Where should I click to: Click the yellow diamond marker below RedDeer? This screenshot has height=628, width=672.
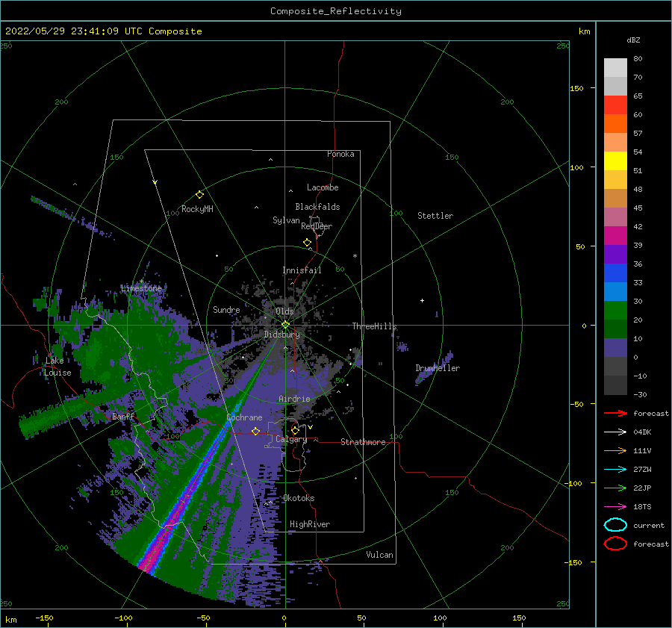click(308, 243)
